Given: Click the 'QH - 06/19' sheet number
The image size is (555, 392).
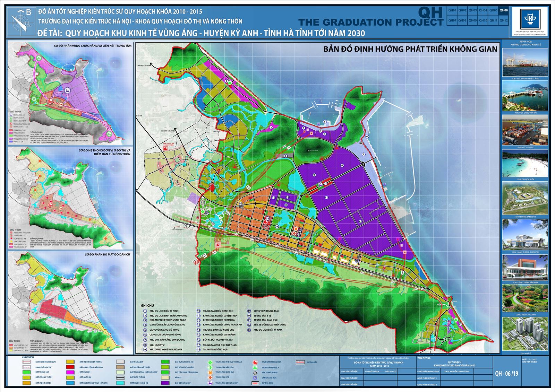Looking at the screenshot, I should tap(506, 374).
